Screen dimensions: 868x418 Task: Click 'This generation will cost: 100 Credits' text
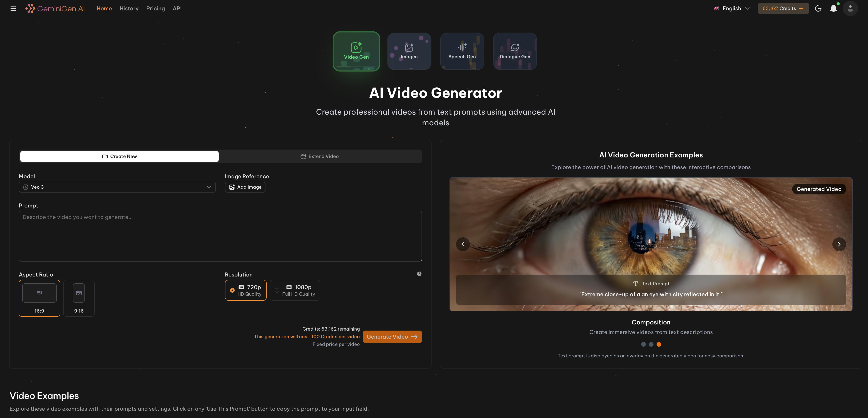pos(307,337)
